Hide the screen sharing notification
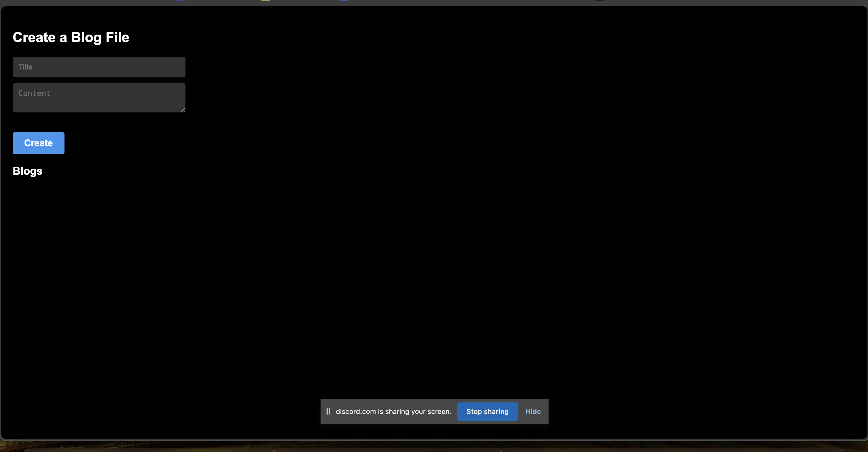The image size is (868, 452). tap(533, 412)
